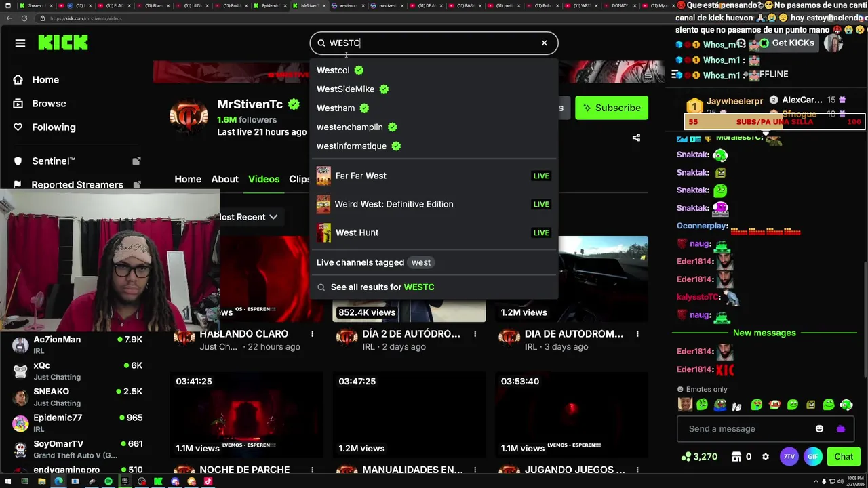Open Ac7ionMan recommended channel

(x=77, y=345)
